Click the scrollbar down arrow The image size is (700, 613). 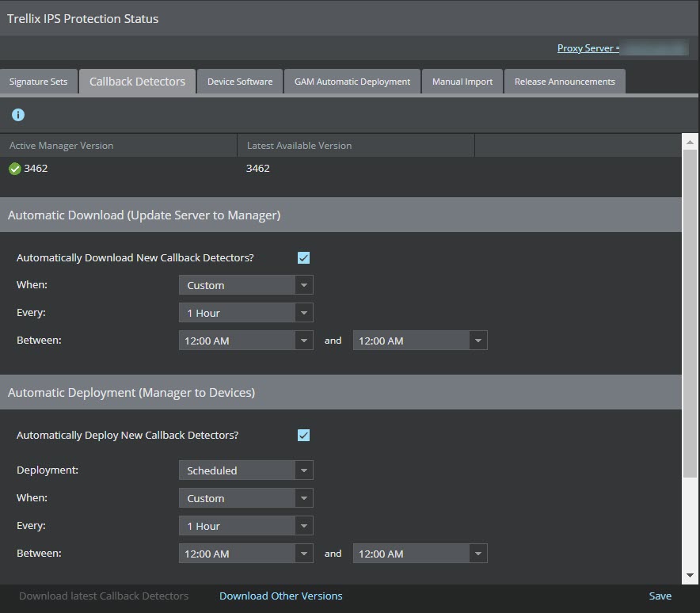pos(690,576)
